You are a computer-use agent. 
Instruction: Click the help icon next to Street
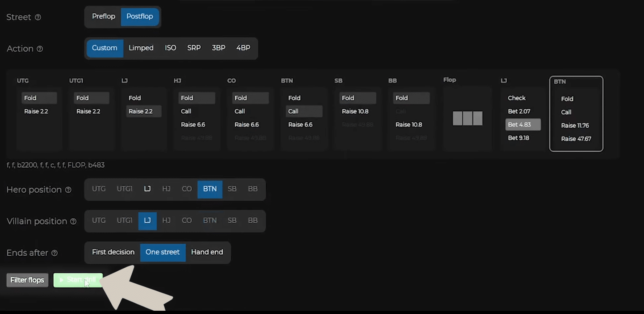38,17
